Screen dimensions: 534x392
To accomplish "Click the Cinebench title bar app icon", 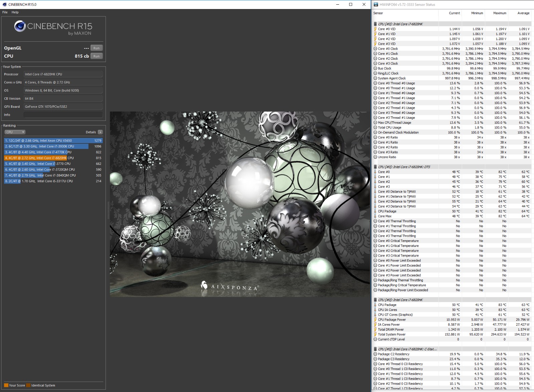I will click(x=5, y=4).
